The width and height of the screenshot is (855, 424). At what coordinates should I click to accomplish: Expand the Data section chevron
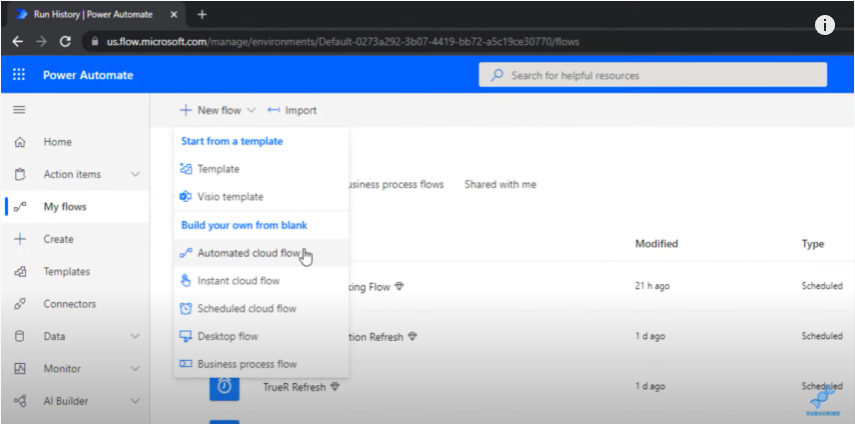pyautogui.click(x=135, y=336)
